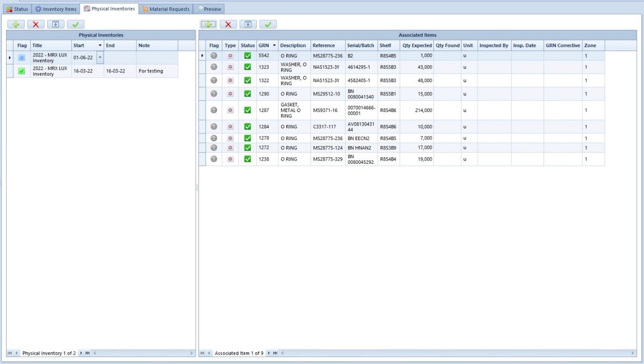
Task: Click grey question flag of GRN 5542
Action: coord(214,56)
